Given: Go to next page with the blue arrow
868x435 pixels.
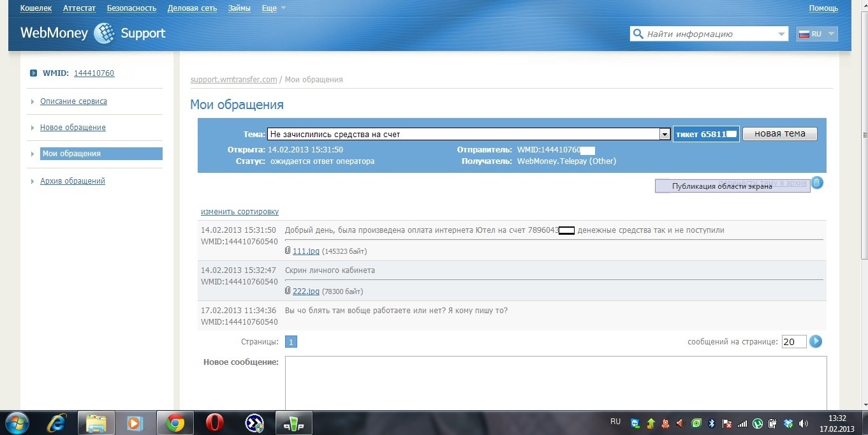Looking at the screenshot, I should point(816,341).
